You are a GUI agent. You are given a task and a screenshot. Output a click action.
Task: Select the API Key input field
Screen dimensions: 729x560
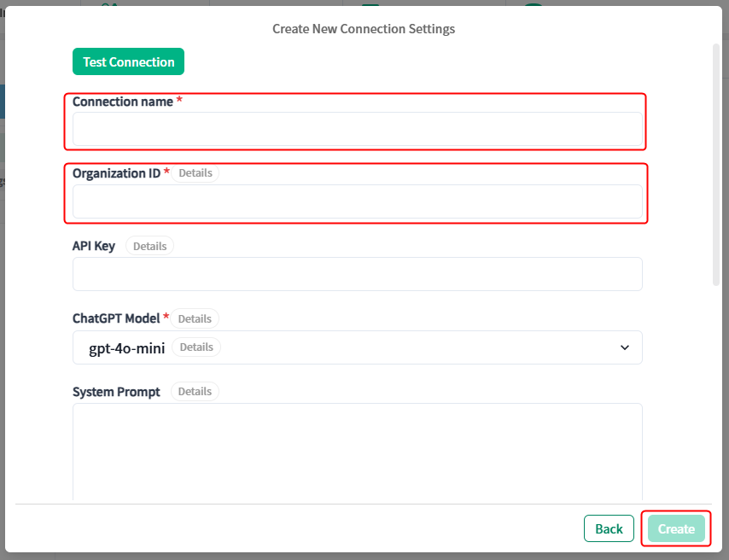(358, 274)
